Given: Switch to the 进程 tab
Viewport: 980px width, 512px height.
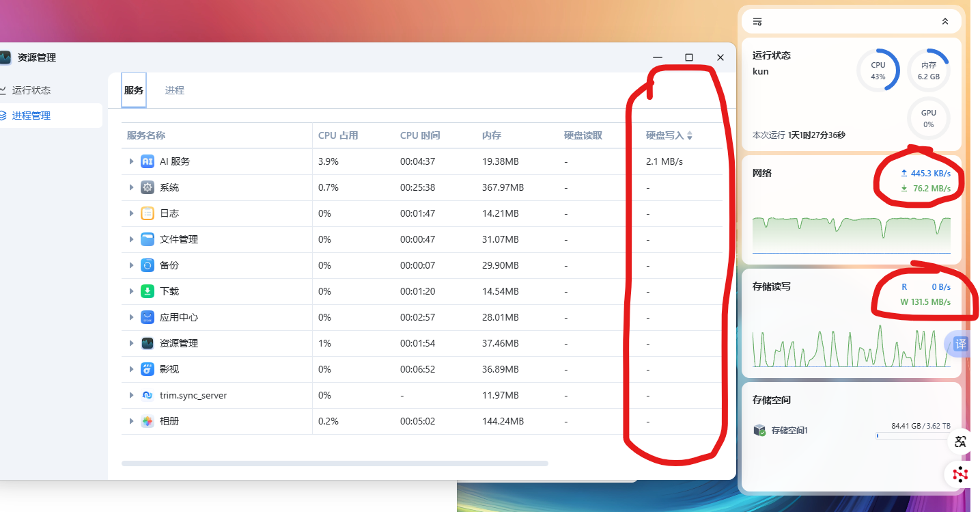Looking at the screenshot, I should click(x=175, y=90).
